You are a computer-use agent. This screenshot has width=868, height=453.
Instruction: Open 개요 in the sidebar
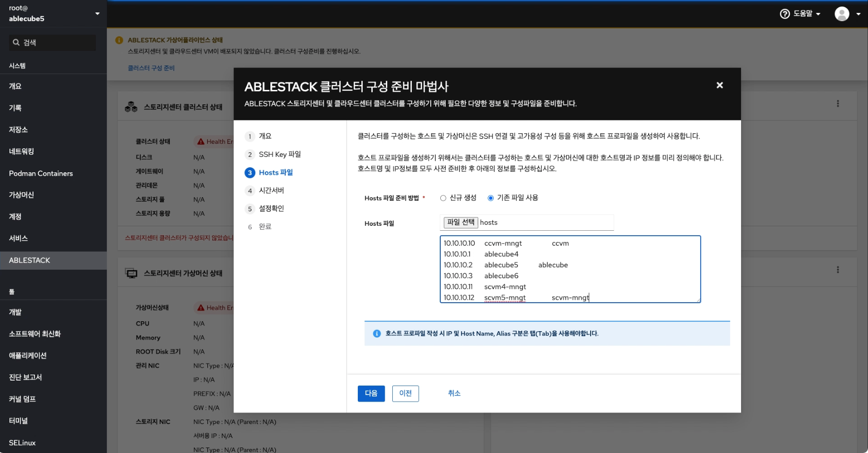point(53,86)
